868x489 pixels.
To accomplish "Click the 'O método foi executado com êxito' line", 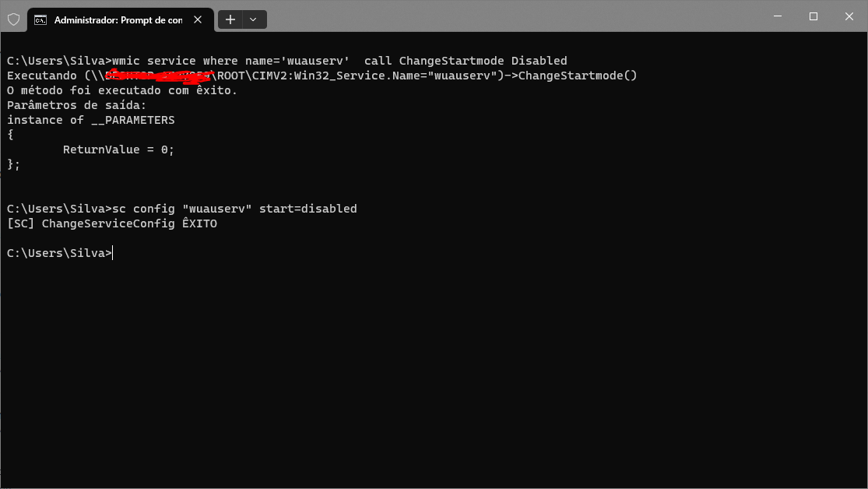I will click(121, 90).
